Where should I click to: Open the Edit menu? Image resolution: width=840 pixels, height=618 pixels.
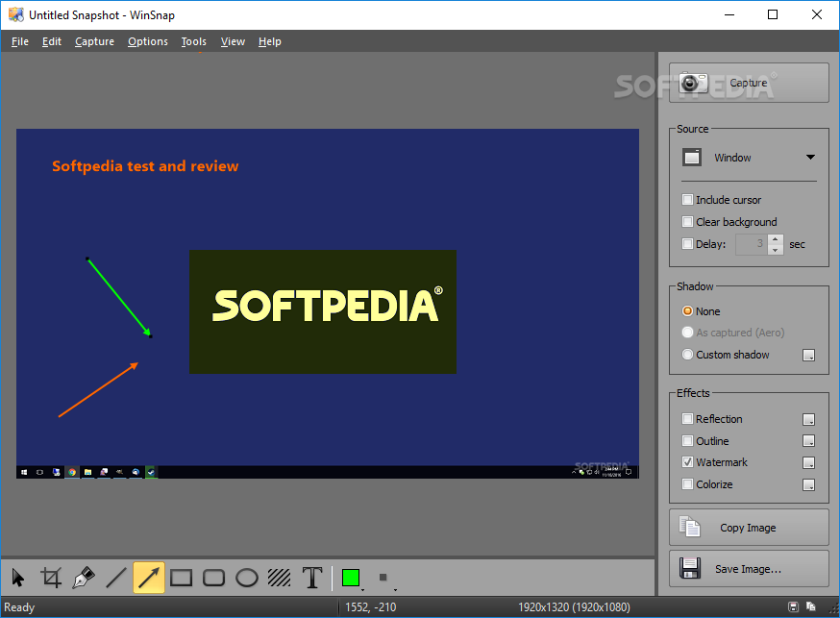[52, 41]
